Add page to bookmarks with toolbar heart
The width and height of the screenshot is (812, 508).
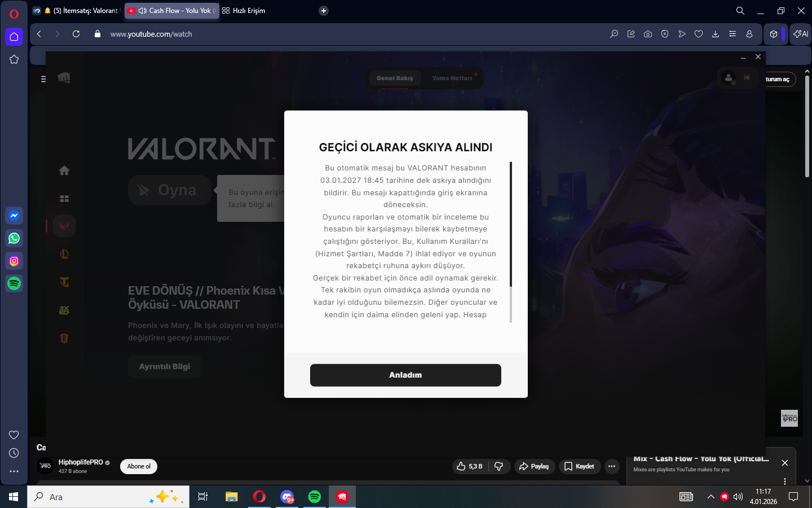tap(699, 34)
